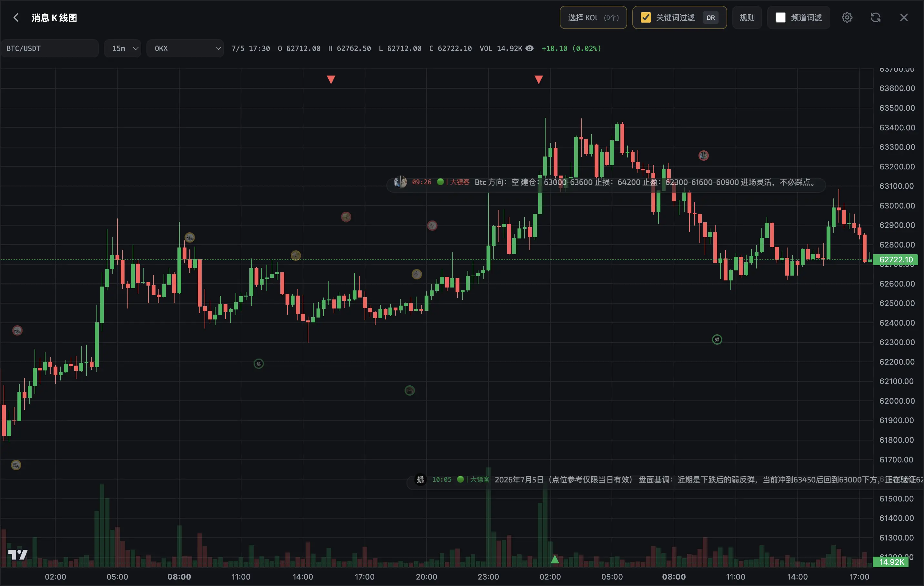Viewport: 924px width, 586px height.
Task: Edit the BTC/USDT symbol field
Action: click(49, 48)
